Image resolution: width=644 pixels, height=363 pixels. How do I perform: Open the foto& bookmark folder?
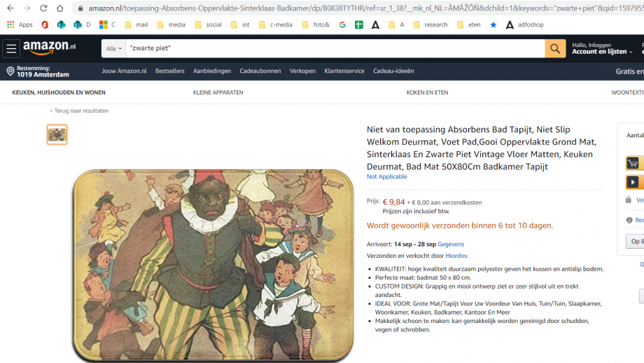pyautogui.click(x=316, y=25)
